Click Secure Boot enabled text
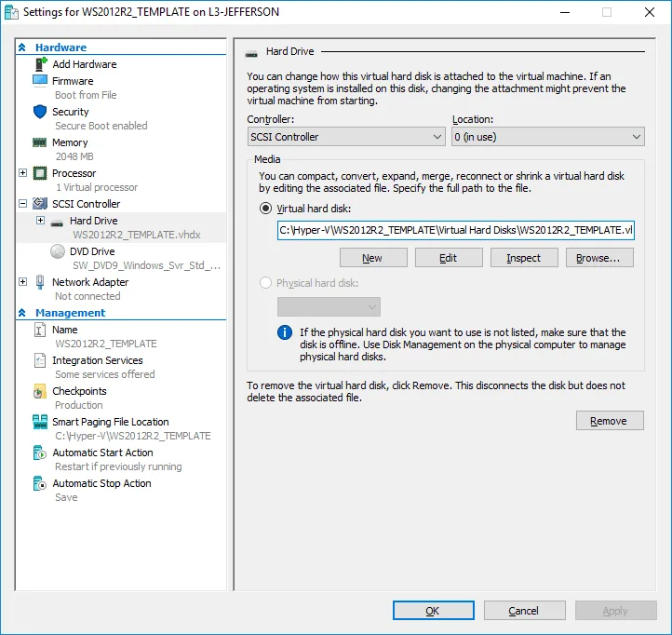 click(x=101, y=126)
